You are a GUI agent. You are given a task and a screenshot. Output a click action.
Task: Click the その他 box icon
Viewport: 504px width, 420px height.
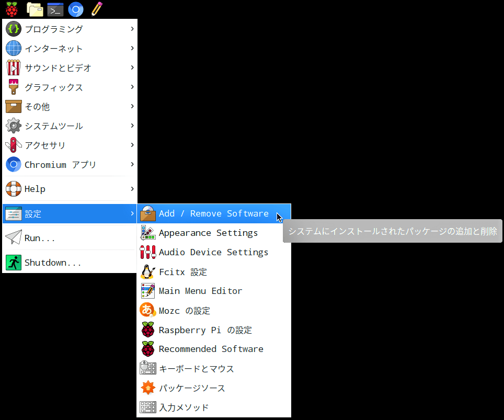tap(14, 107)
